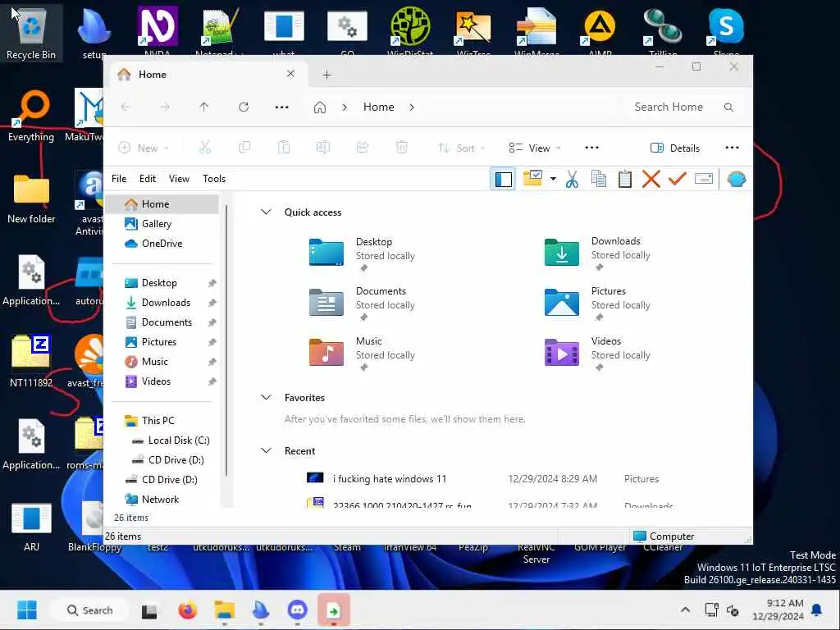
Task: Expand breadcrumb chevron after Home
Action: coord(412,107)
